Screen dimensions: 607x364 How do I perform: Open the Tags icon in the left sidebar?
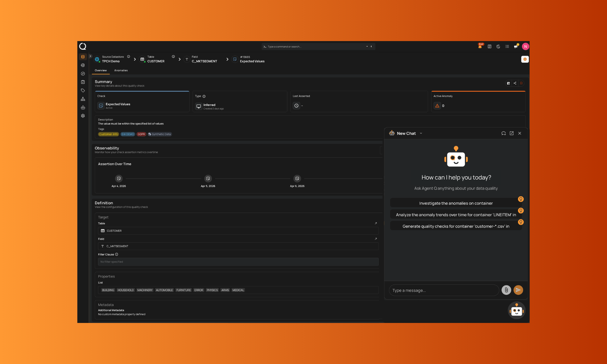83,90
